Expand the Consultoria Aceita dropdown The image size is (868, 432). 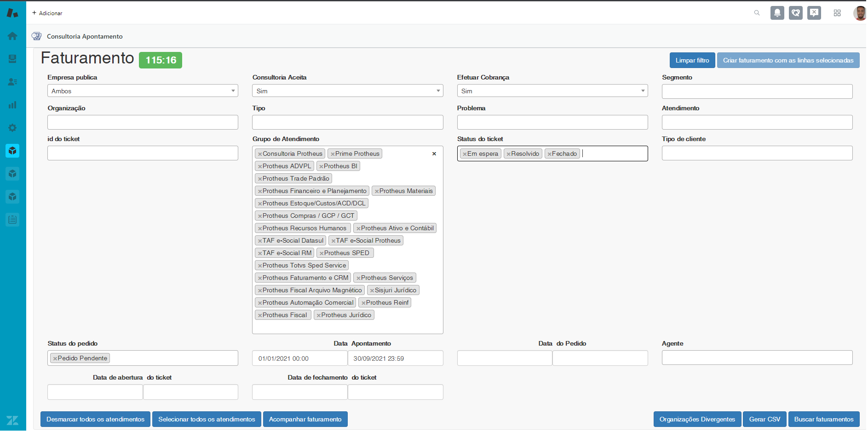[x=347, y=91]
